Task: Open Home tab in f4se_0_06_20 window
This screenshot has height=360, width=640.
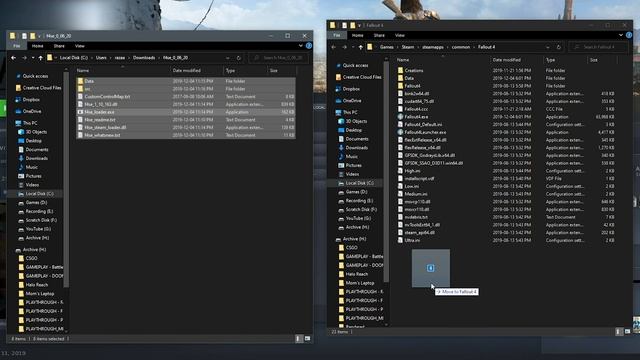Action: [38, 46]
